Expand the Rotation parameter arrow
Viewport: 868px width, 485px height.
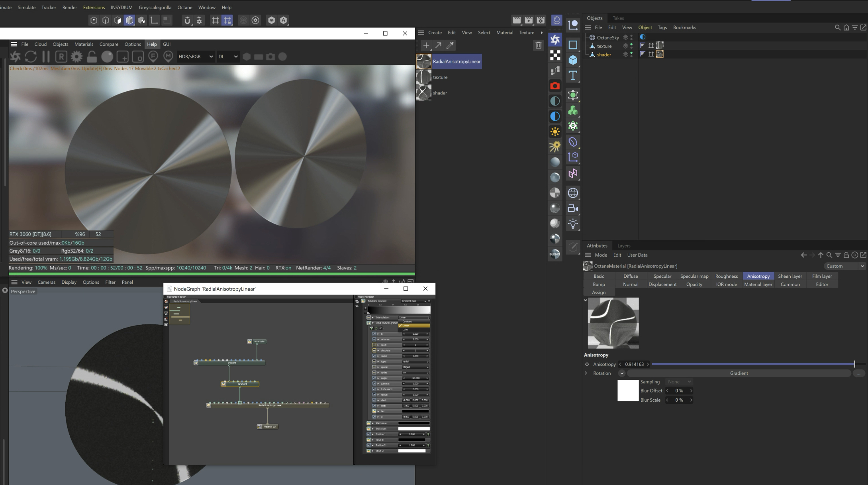point(586,373)
